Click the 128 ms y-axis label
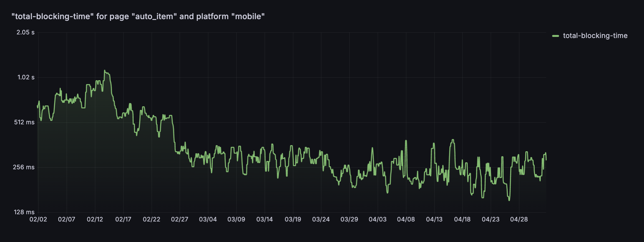This screenshot has height=242, width=644. (x=24, y=212)
